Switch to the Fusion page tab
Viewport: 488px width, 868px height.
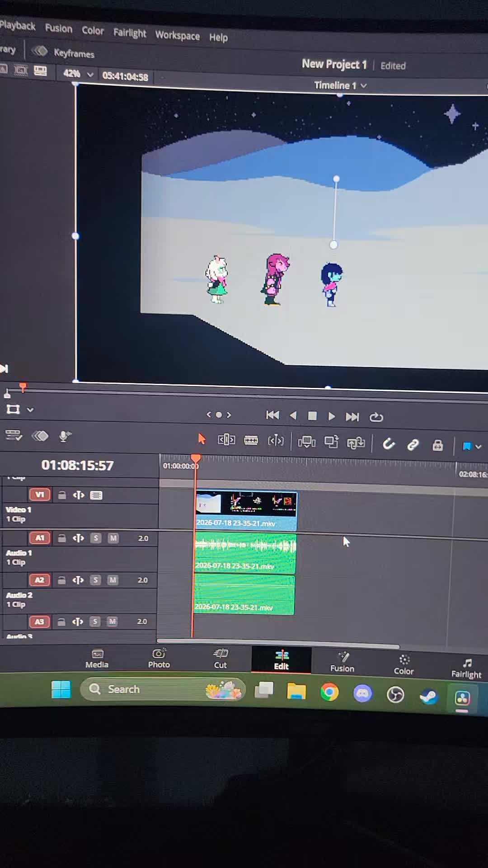click(342, 663)
